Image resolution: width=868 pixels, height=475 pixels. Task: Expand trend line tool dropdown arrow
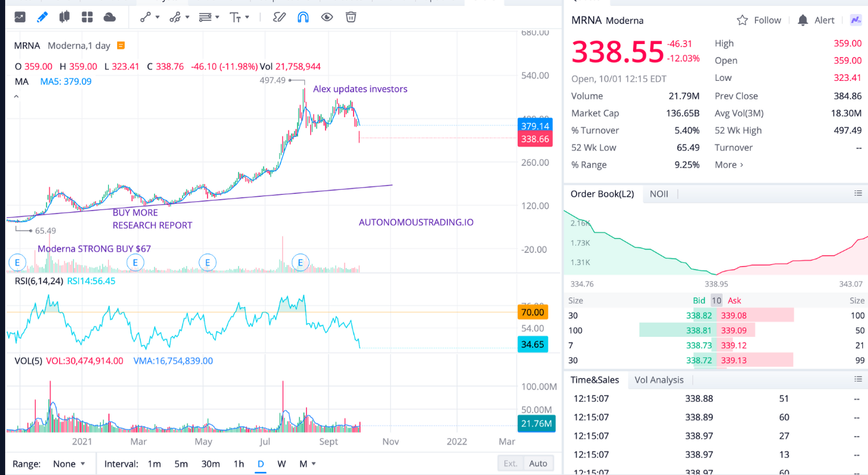158,17
